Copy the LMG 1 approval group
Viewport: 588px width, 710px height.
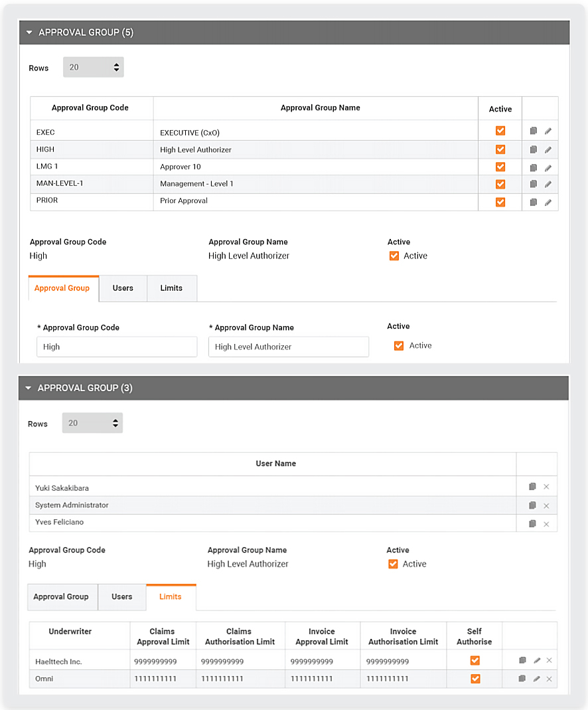point(533,168)
